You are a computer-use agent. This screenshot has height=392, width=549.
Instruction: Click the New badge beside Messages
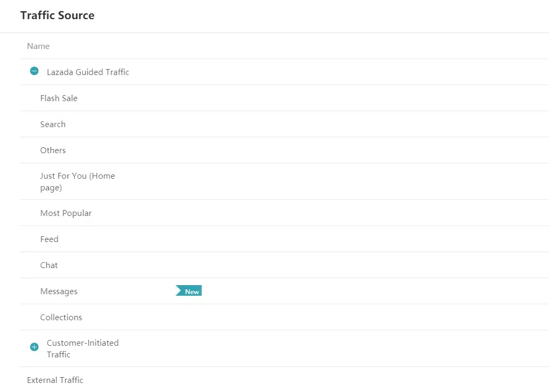point(189,291)
